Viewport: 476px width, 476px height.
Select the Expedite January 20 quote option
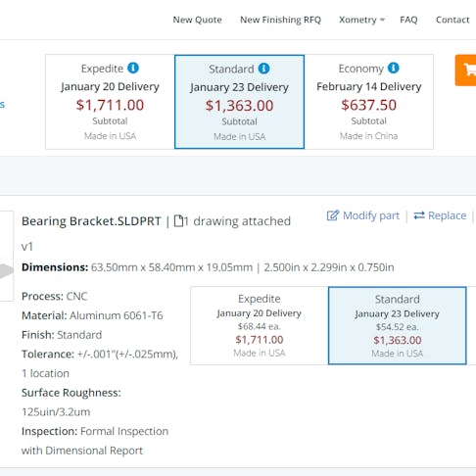pos(110,102)
